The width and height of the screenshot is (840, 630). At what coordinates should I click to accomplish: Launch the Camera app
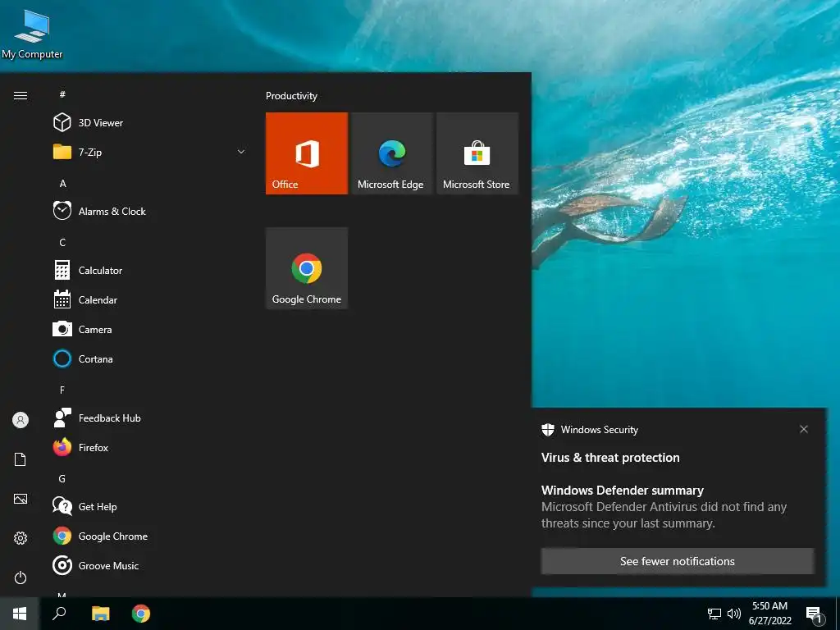150,330
